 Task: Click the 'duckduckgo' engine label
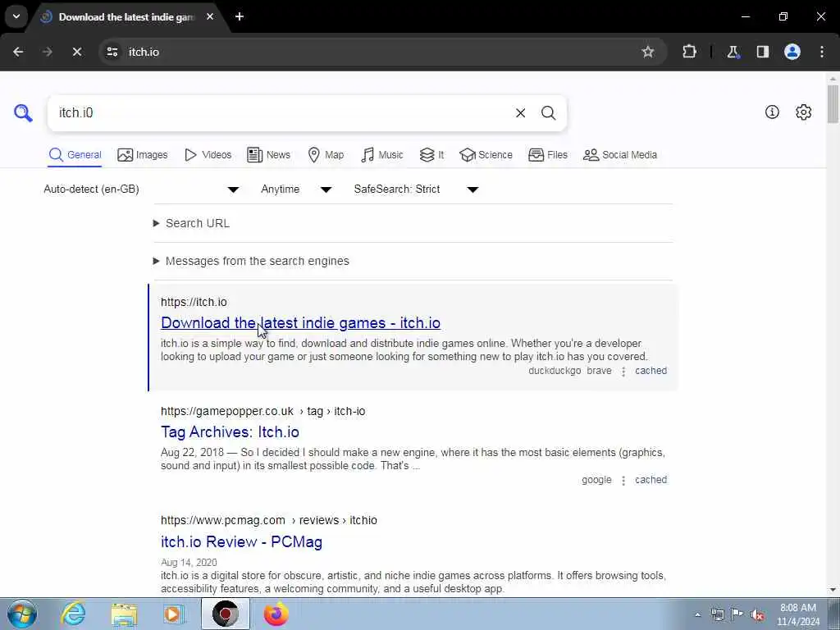coord(555,371)
